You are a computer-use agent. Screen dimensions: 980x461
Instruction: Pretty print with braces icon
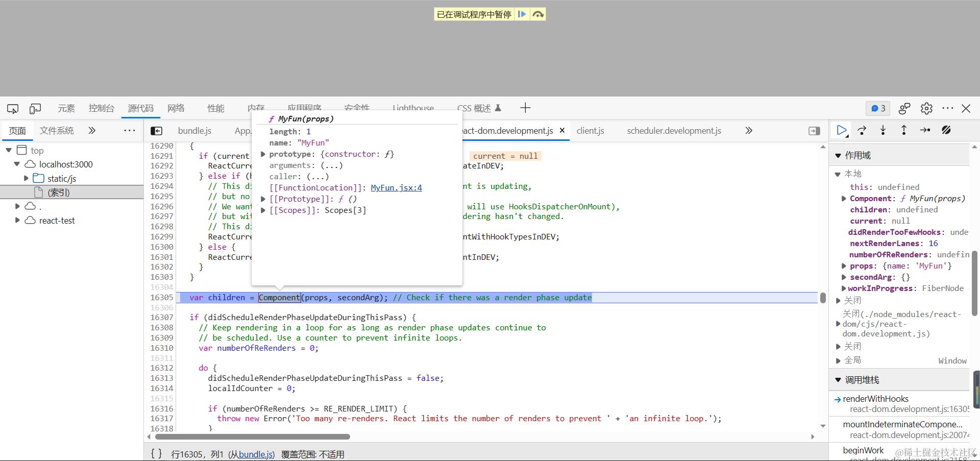(157, 453)
